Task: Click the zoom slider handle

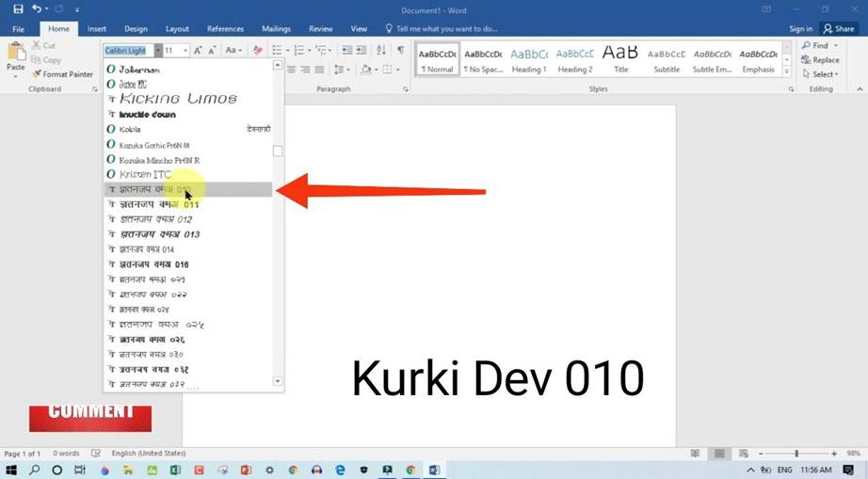Action: [x=796, y=454]
